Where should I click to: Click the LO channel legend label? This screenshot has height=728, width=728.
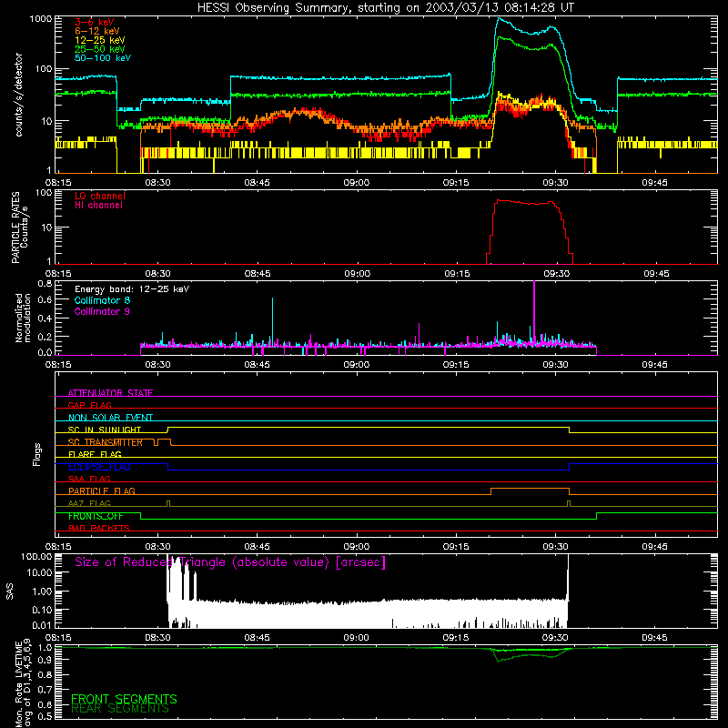click(x=100, y=196)
